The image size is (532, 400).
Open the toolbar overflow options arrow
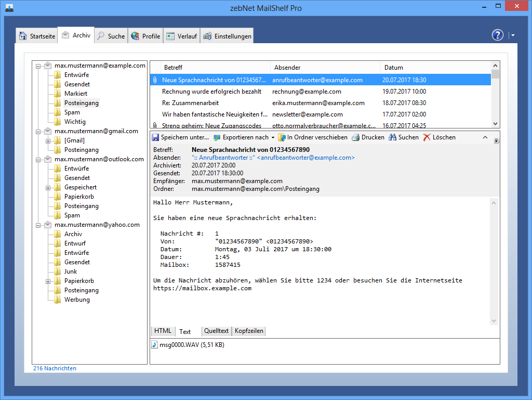496,140
